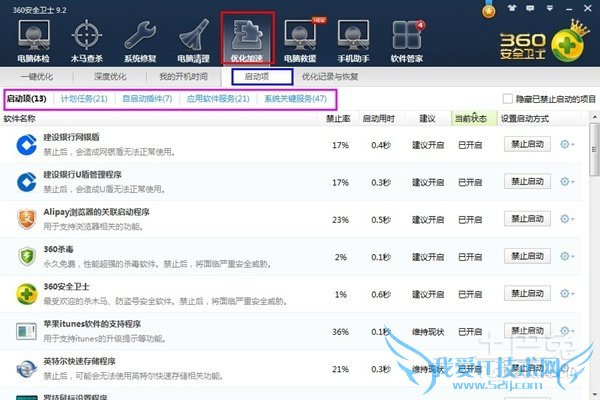This screenshot has height=400, width=600.
Task: Click the 36% disable rate for itunes
Action: pyautogui.click(x=341, y=332)
